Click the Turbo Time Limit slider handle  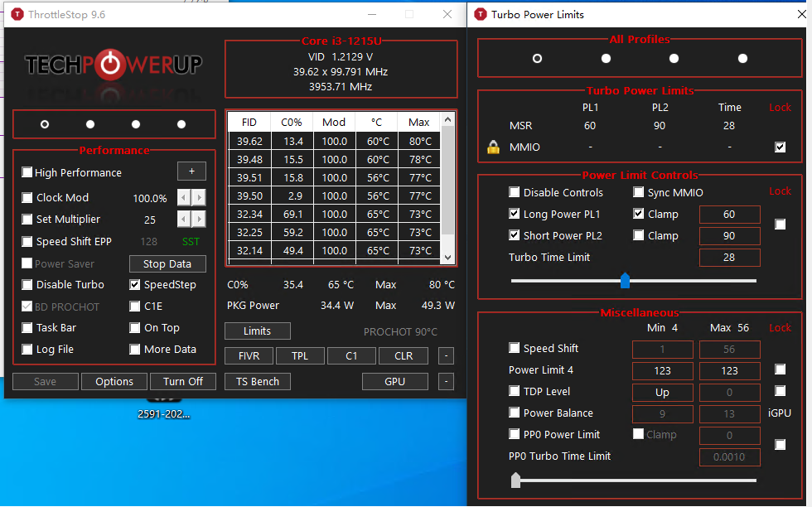626,281
